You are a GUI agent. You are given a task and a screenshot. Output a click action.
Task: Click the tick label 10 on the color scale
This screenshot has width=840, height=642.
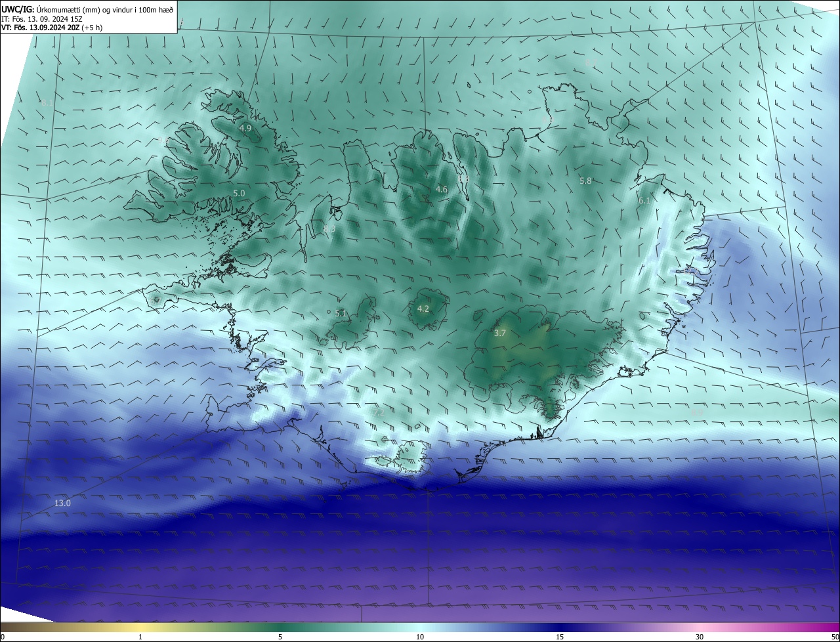420,637
